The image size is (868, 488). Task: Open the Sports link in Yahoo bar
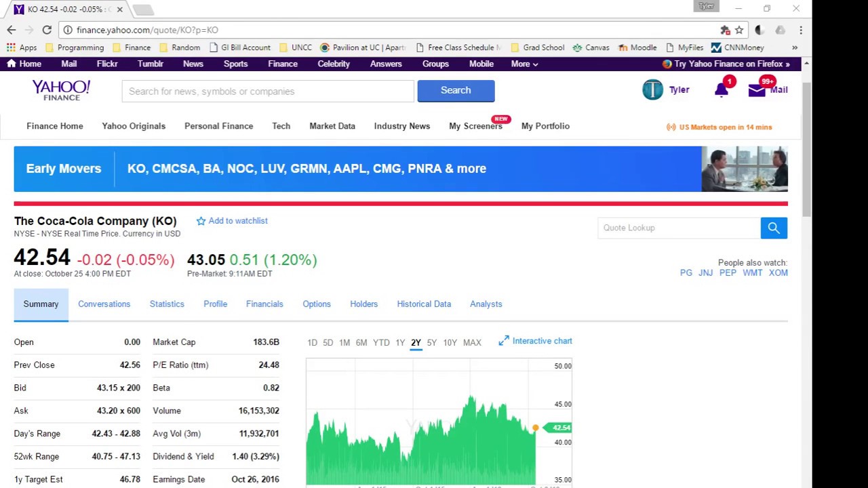[x=235, y=64]
